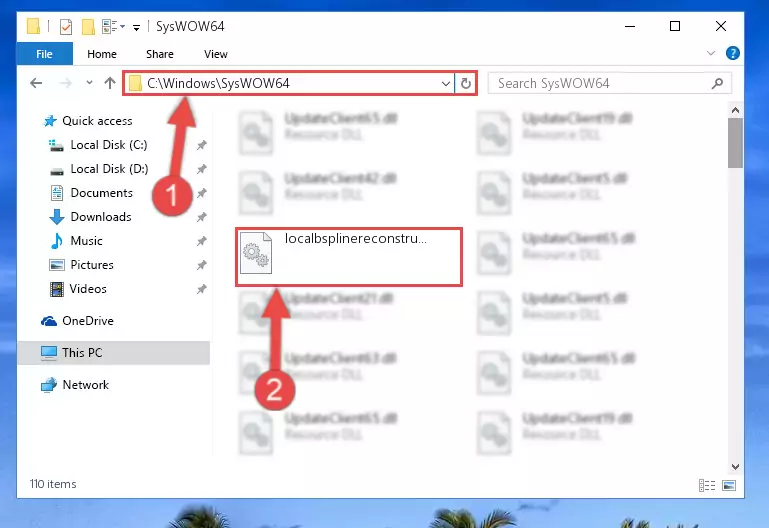This screenshot has height=528, width=769.
Task: Click the New Folder icon in the title bar
Action: click(x=88, y=26)
